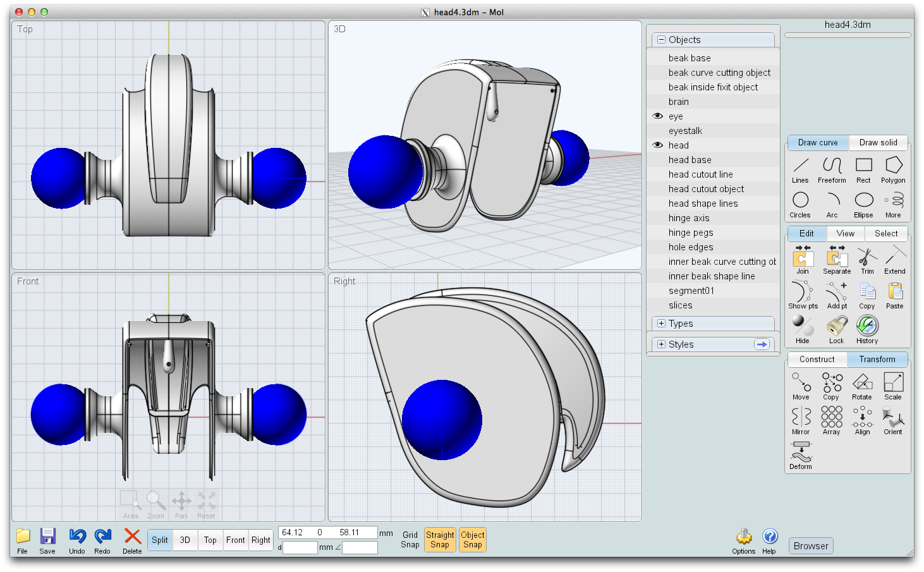Toggle visibility of the eye object
The height and width of the screenshot is (572, 924).
[657, 116]
